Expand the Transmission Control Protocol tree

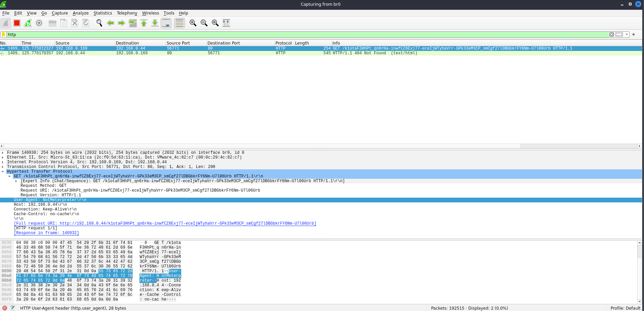tap(3, 167)
